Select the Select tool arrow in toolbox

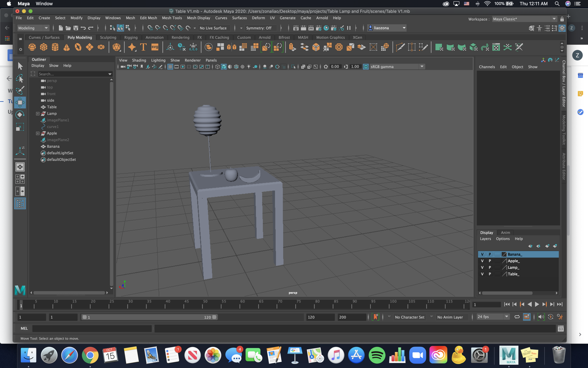20,66
